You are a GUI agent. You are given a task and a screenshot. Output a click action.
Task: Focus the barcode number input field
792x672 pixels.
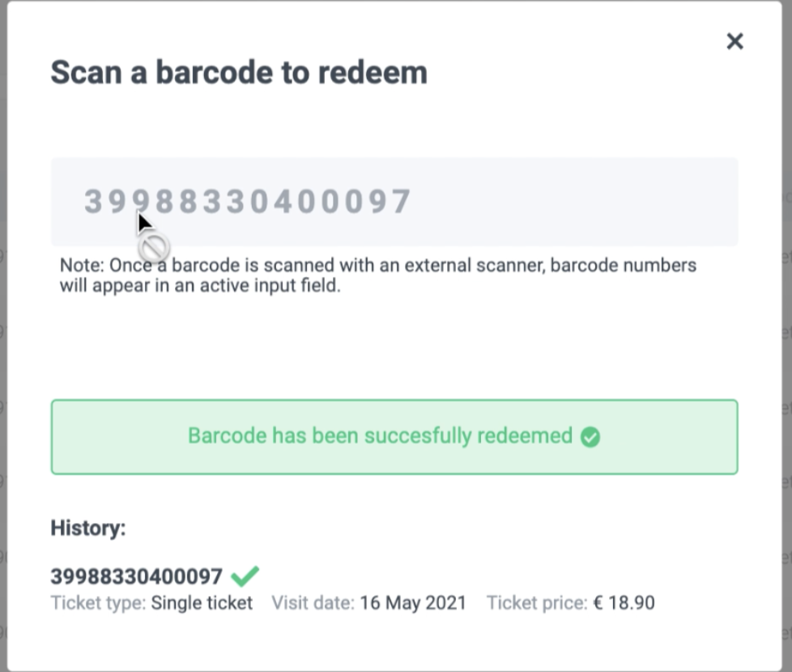pyautogui.click(x=394, y=202)
